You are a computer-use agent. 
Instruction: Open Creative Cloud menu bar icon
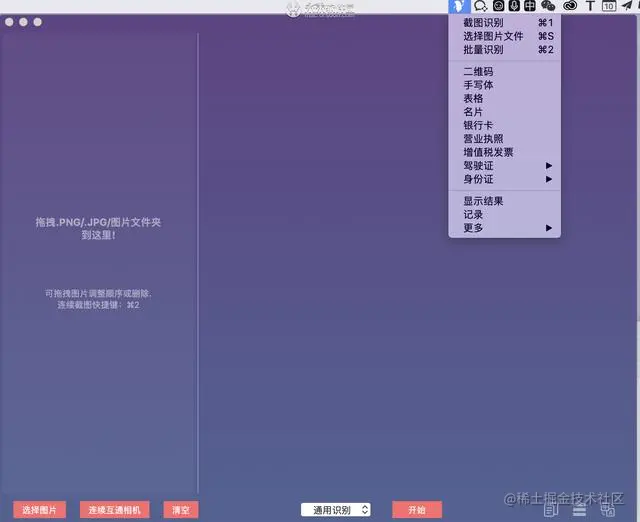[x=570, y=6]
